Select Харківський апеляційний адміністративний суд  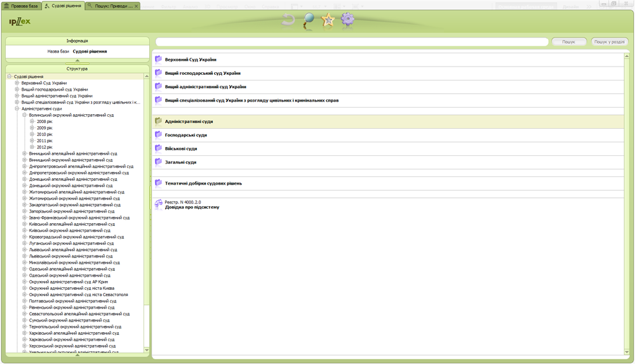click(x=74, y=334)
